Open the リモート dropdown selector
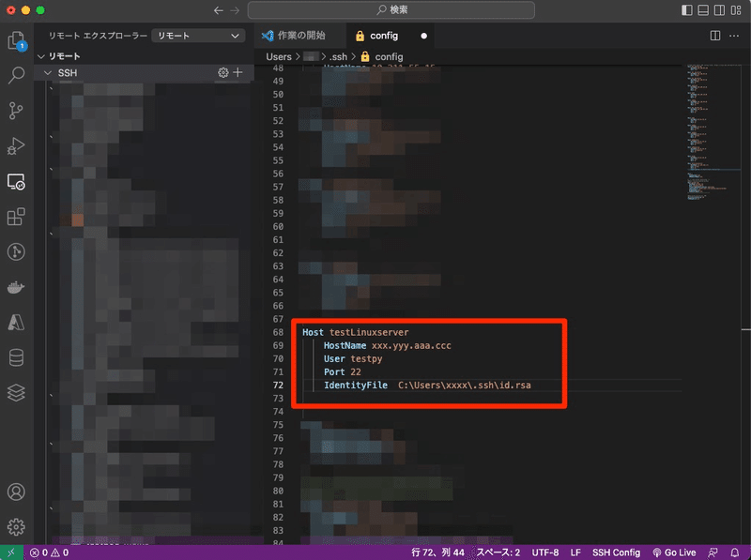751x560 pixels. [198, 36]
